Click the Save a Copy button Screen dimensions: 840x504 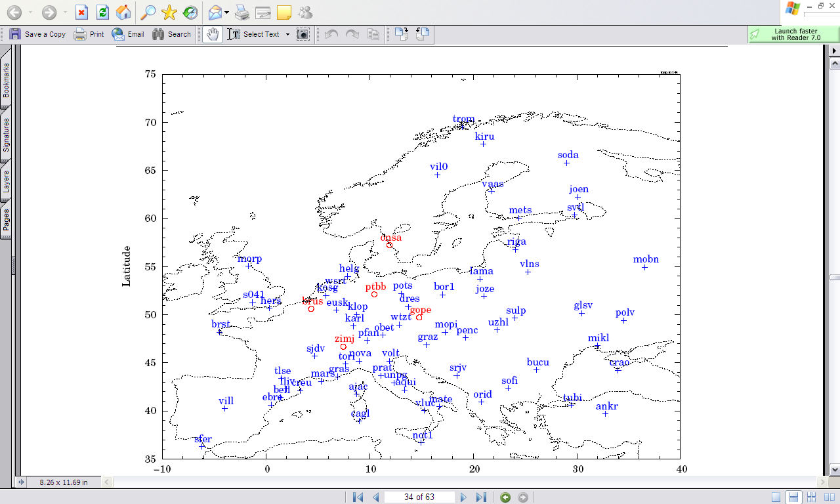(x=37, y=34)
